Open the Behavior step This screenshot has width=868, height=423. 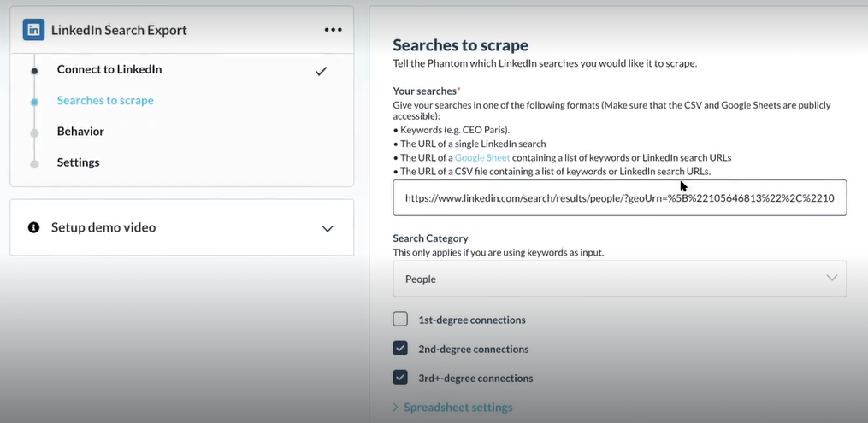80,132
